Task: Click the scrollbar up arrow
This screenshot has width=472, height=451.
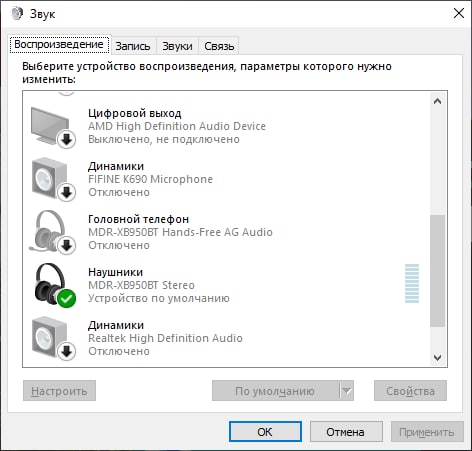Action: click(x=438, y=101)
